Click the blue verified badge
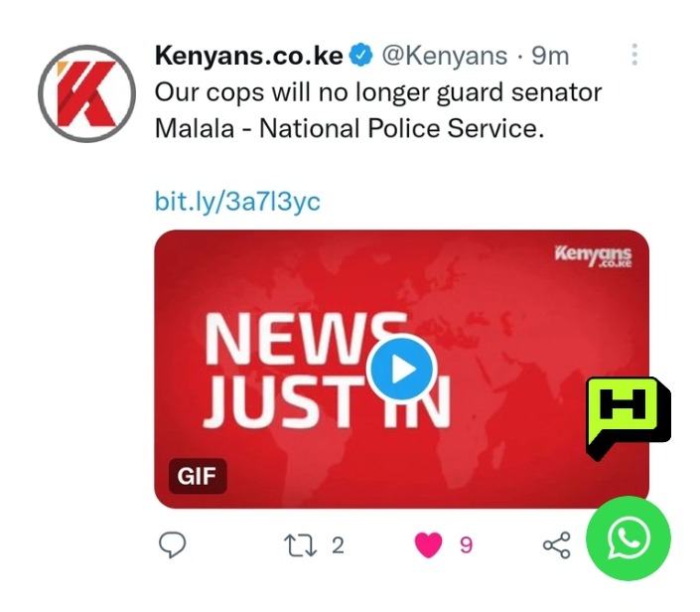Image resolution: width=700 pixels, height=612 pixels. [x=360, y=56]
